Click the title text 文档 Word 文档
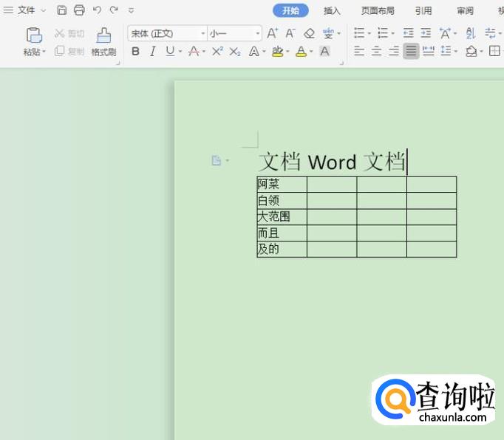 (x=331, y=162)
